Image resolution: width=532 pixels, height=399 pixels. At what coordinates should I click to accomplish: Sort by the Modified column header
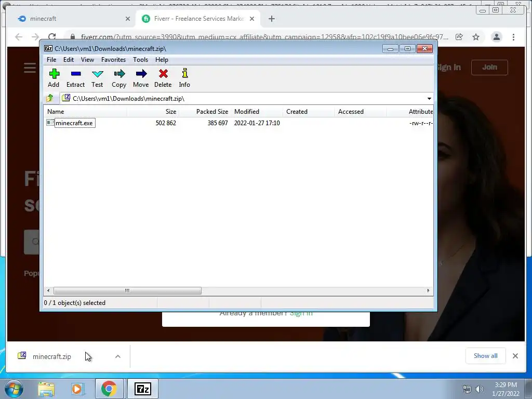pos(257,112)
